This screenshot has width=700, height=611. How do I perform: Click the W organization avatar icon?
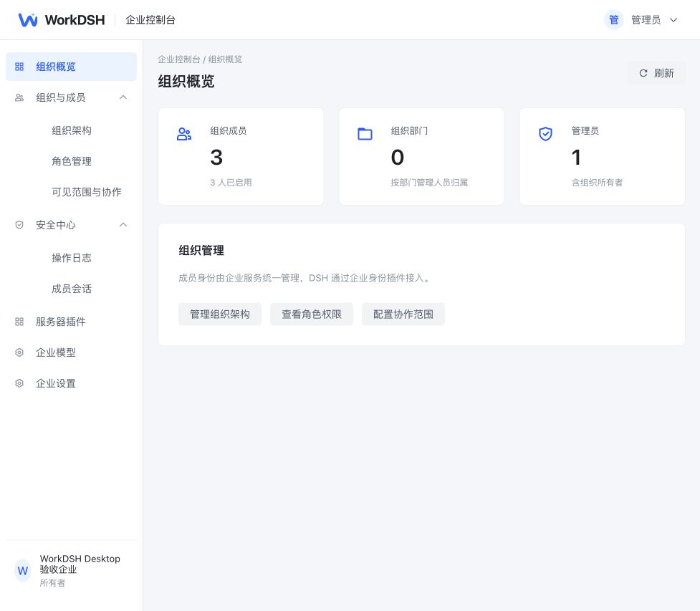[23, 570]
